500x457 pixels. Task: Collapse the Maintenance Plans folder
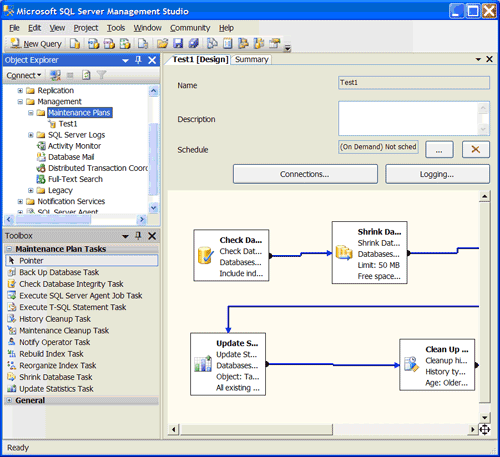(x=31, y=113)
